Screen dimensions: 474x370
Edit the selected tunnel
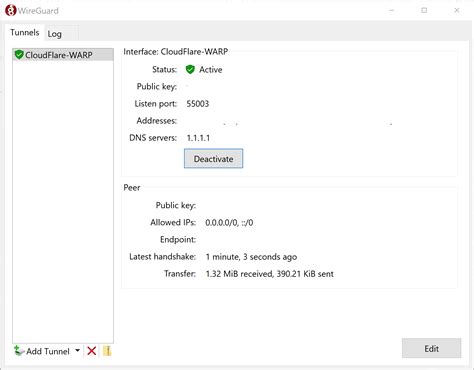point(431,348)
